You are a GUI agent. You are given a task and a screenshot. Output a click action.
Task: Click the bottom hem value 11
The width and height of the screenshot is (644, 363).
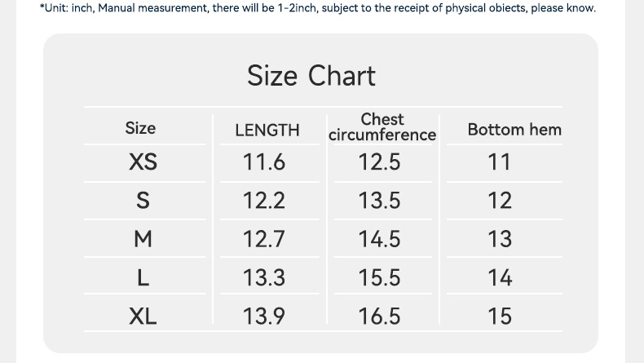click(500, 162)
